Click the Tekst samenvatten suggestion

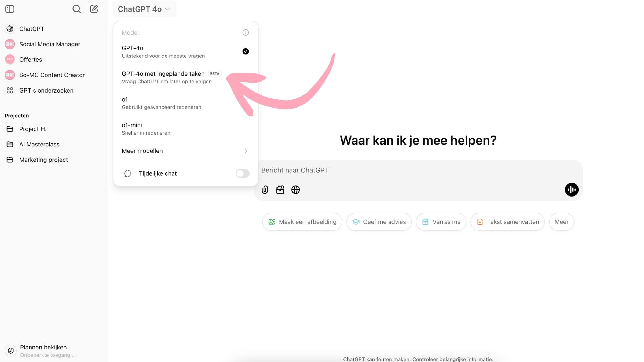pyautogui.click(x=507, y=222)
